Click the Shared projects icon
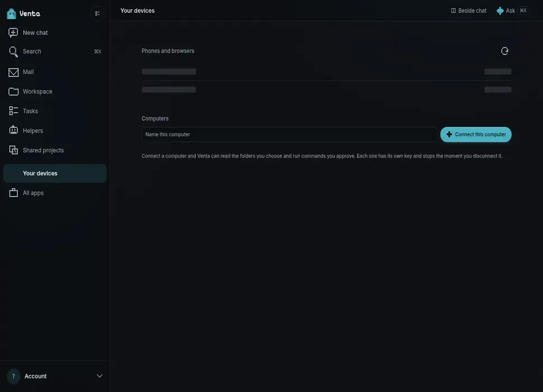The image size is (543, 392). pyautogui.click(x=13, y=150)
